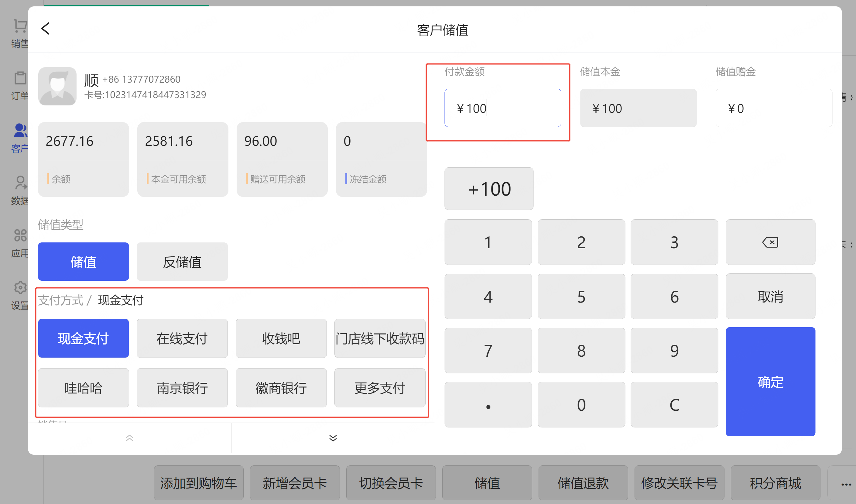The height and width of the screenshot is (504, 856).
Task: Click the 储值本金 amount field
Action: pos(638,108)
